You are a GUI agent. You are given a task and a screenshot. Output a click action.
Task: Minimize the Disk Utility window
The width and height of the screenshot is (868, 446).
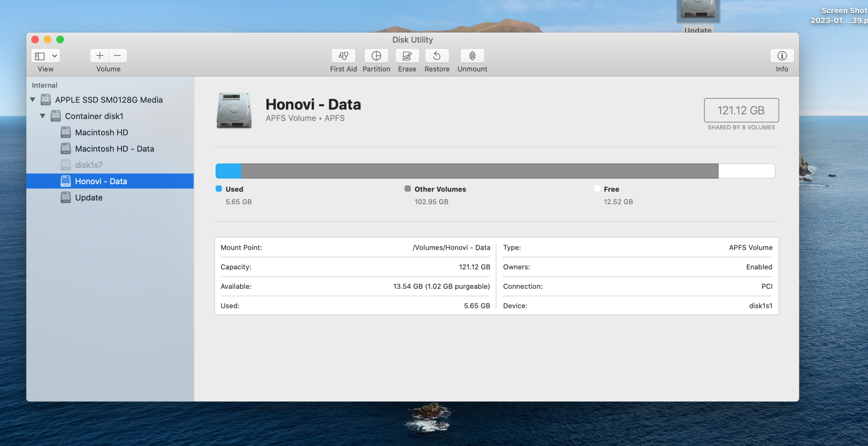(48, 40)
